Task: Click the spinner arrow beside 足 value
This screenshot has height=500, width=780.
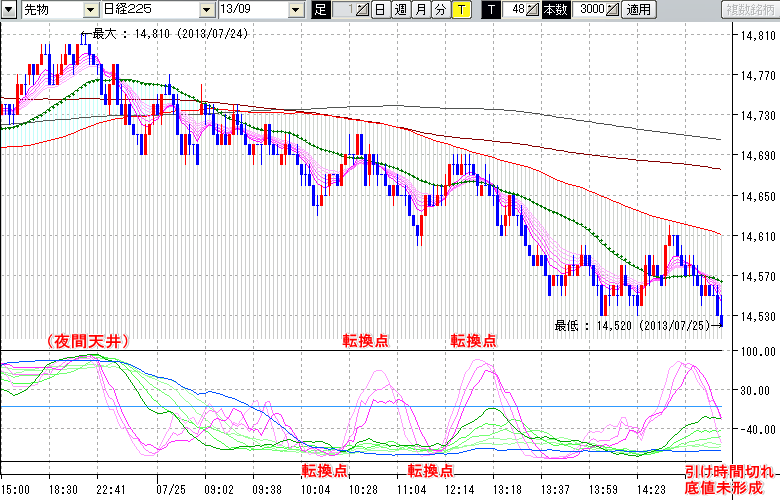Action: [x=362, y=10]
